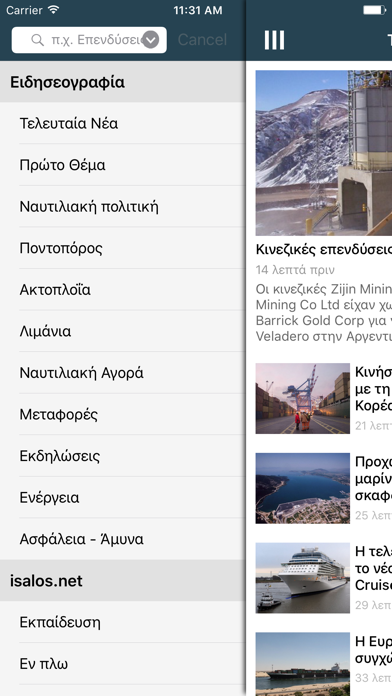Open the three-bar menu icon

(274, 40)
